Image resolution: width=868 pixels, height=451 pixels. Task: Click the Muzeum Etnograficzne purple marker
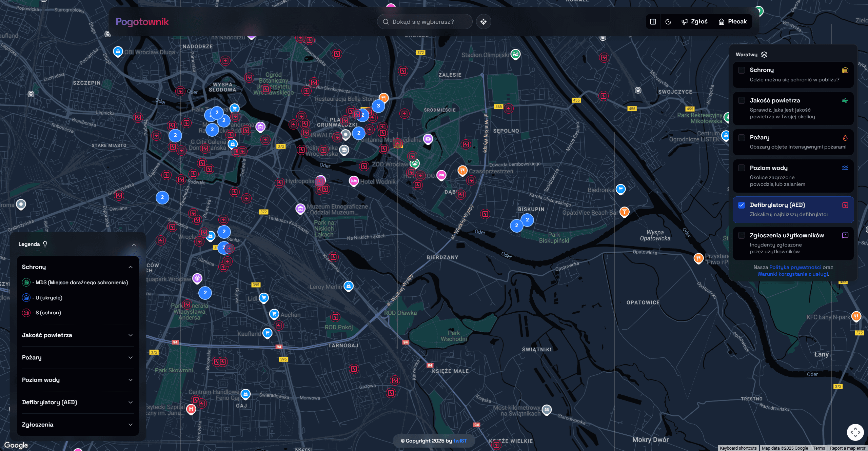pyautogui.click(x=300, y=209)
